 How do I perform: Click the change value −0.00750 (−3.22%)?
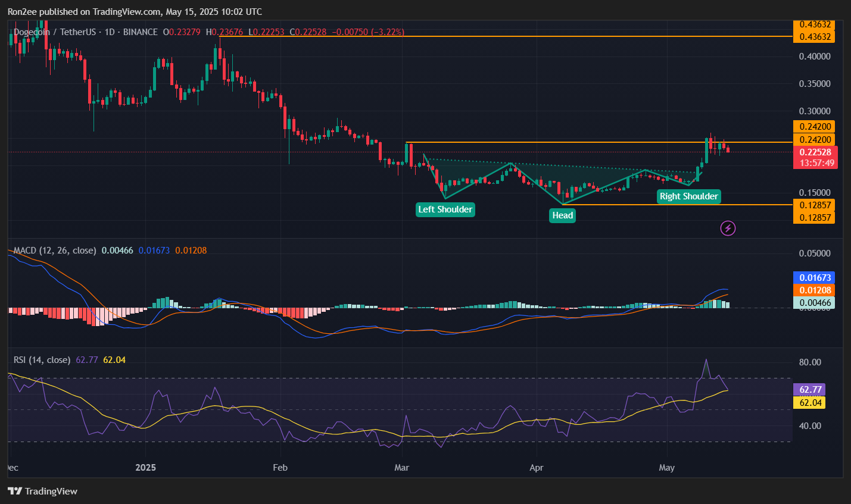click(368, 32)
